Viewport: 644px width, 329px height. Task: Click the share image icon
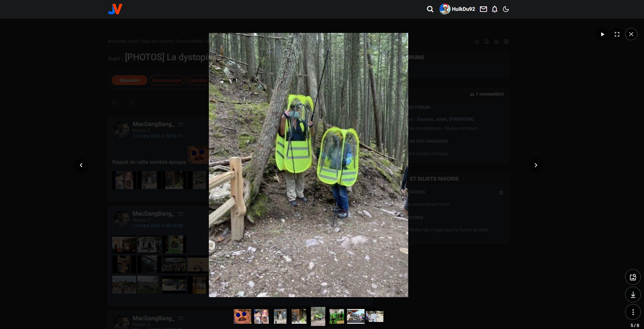[x=632, y=277]
